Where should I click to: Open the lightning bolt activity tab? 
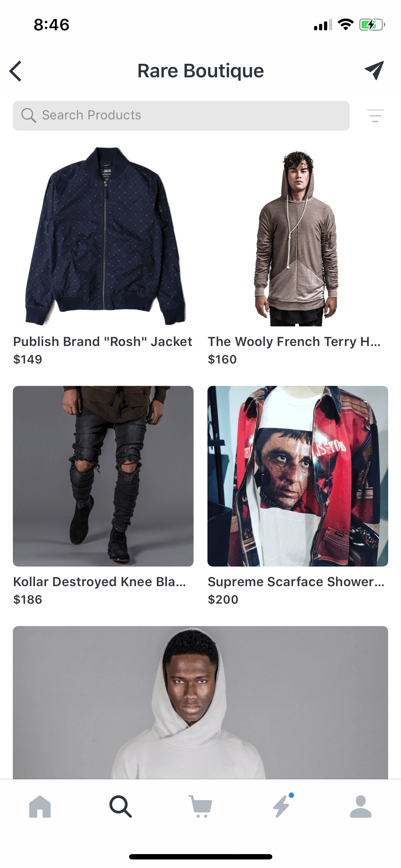(x=283, y=806)
